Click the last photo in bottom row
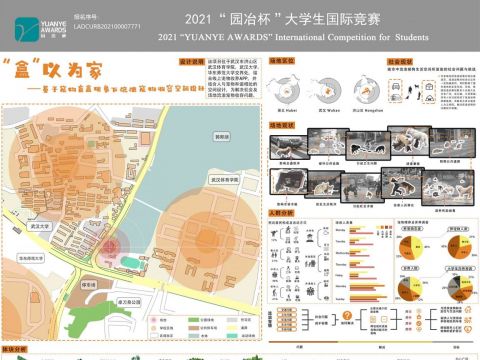This screenshot has width=480, height=360. coord(448,188)
